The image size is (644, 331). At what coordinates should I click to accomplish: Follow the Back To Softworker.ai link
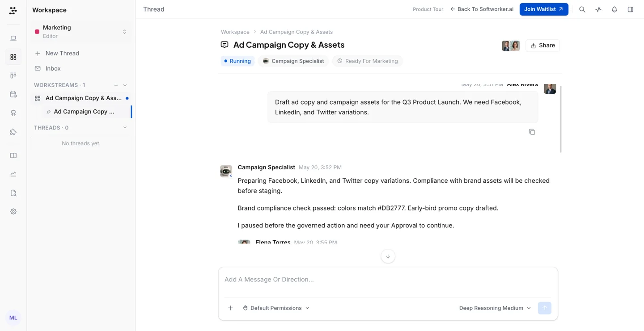pyautogui.click(x=482, y=9)
